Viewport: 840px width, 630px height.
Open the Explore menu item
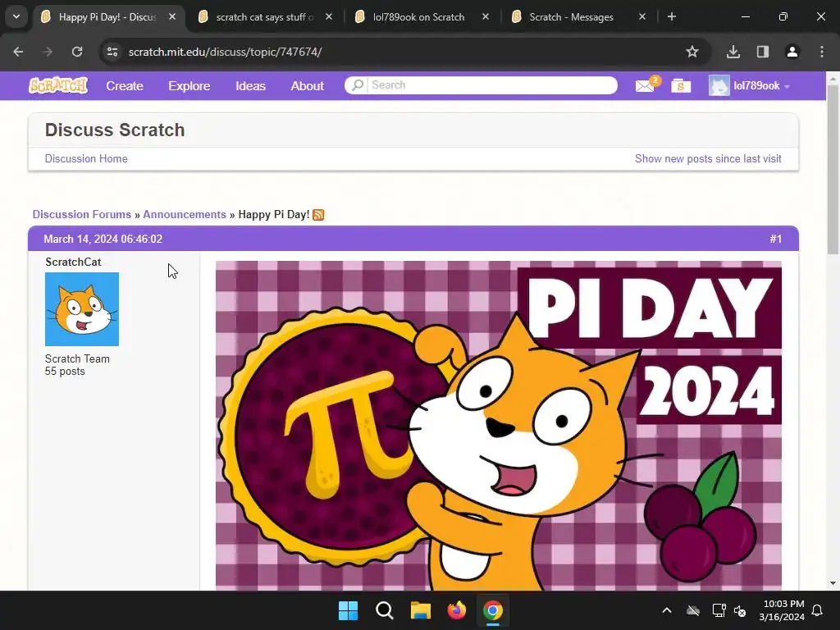189,85
